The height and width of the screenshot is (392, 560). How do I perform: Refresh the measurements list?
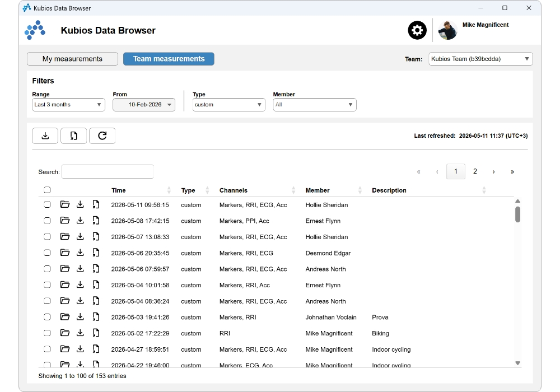[x=102, y=136]
